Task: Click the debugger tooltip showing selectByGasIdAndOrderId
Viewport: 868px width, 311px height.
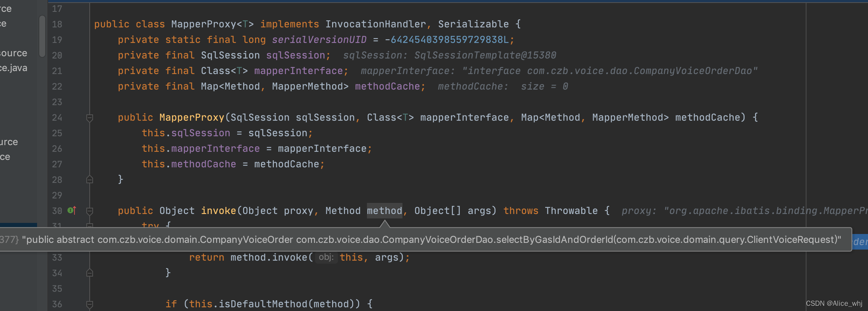Action: 425,240
